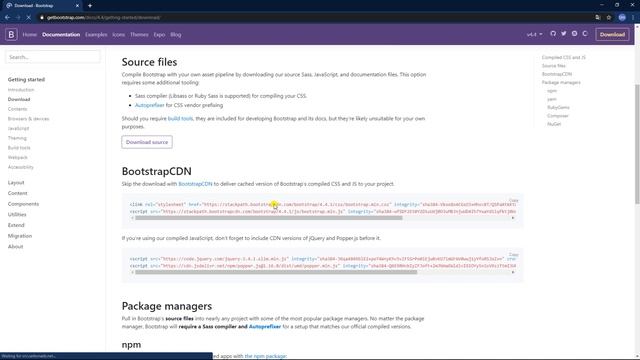Open Browsers & devices in sidebar
This screenshot has width=640, height=360.
[28, 119]
